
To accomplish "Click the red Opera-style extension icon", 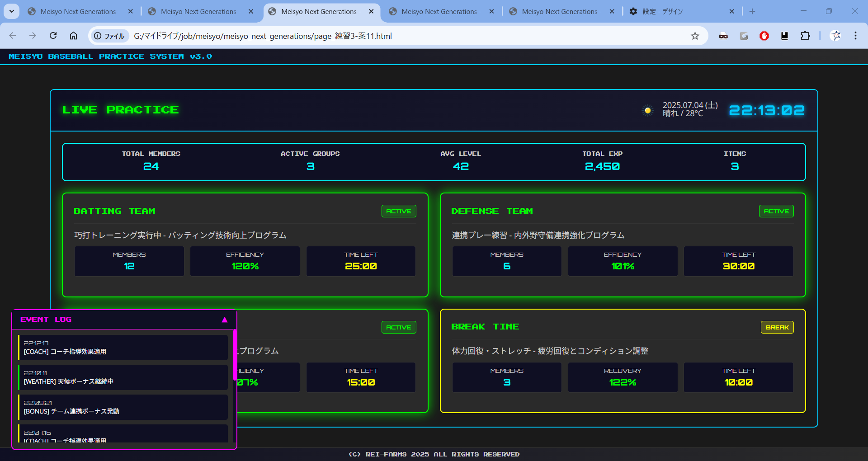I will (x=764, y=36).
